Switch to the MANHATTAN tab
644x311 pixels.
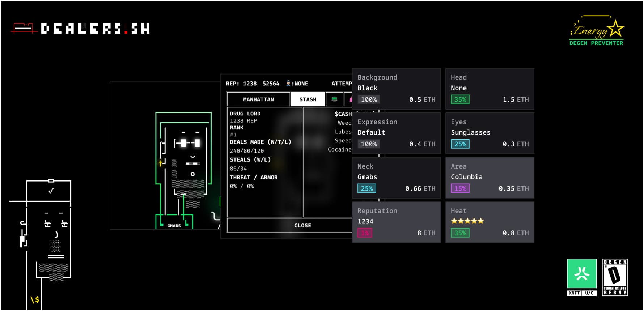(258, 99)
